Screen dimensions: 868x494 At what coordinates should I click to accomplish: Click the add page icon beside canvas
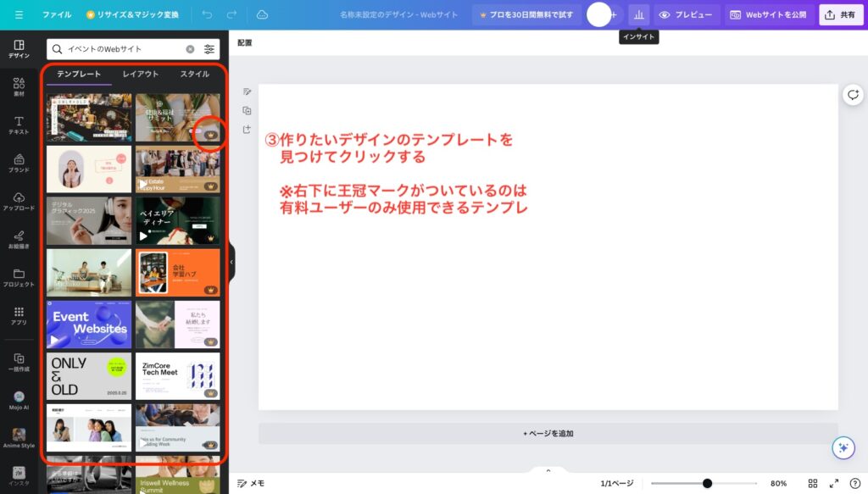click(x=247, y=130)
